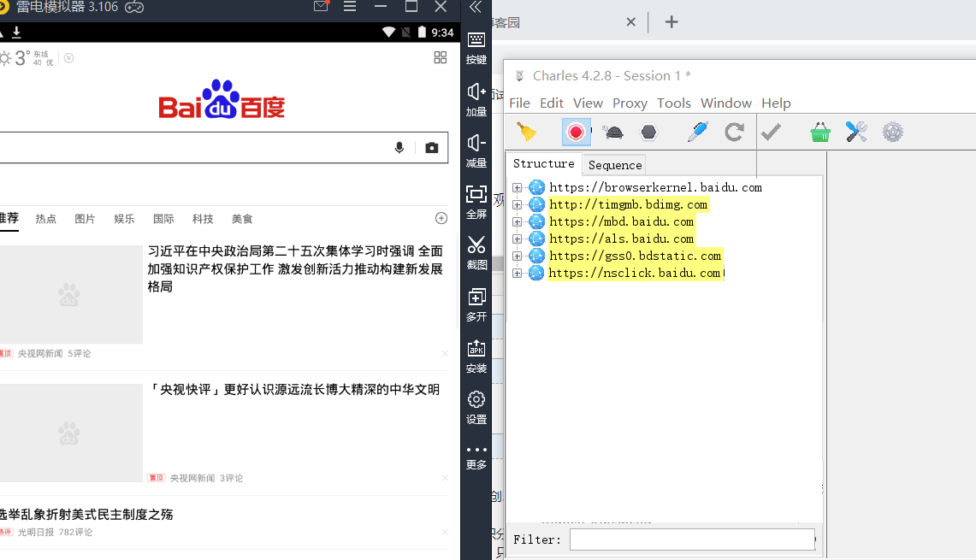The height and width of the screenshot is (560, 976).
Task: Open the Tools menu in Charles
Action: 674,103
